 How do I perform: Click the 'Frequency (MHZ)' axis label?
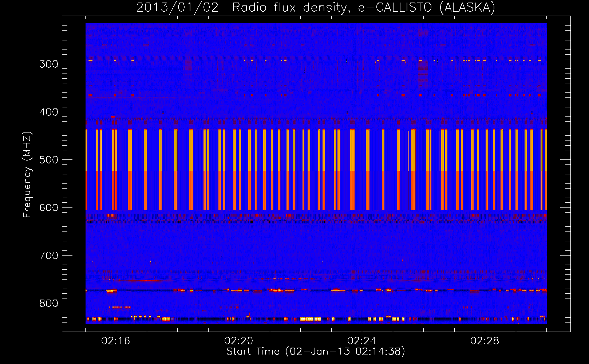pos(27,175)
